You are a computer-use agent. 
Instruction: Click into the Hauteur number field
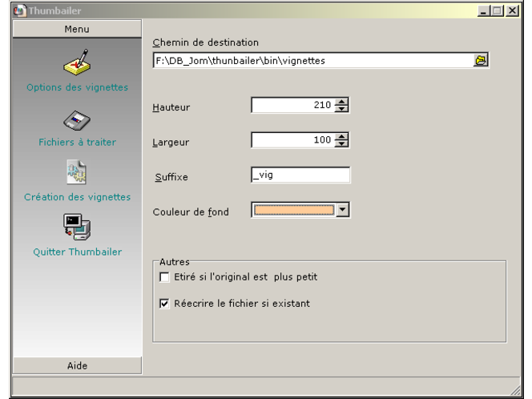tap(292, 105)
